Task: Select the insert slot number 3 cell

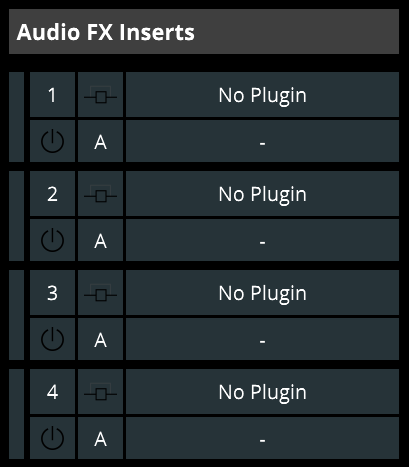Action: (x=52, y=293)
